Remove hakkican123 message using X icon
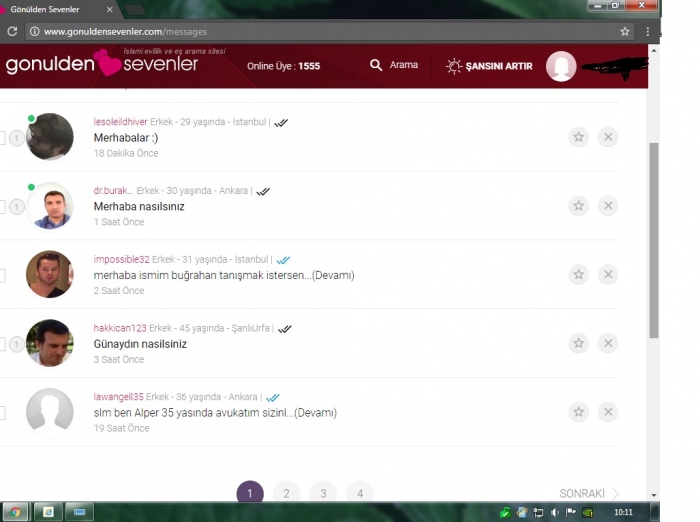 [608, 343]
